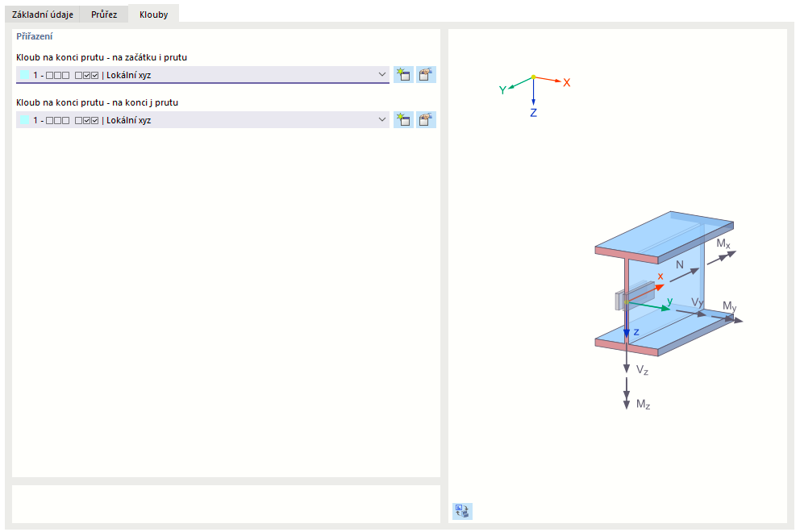Image resolution: width=800 pixels, height=532 pixels.
Task: Select the Klouby tab
Action: 153,15
